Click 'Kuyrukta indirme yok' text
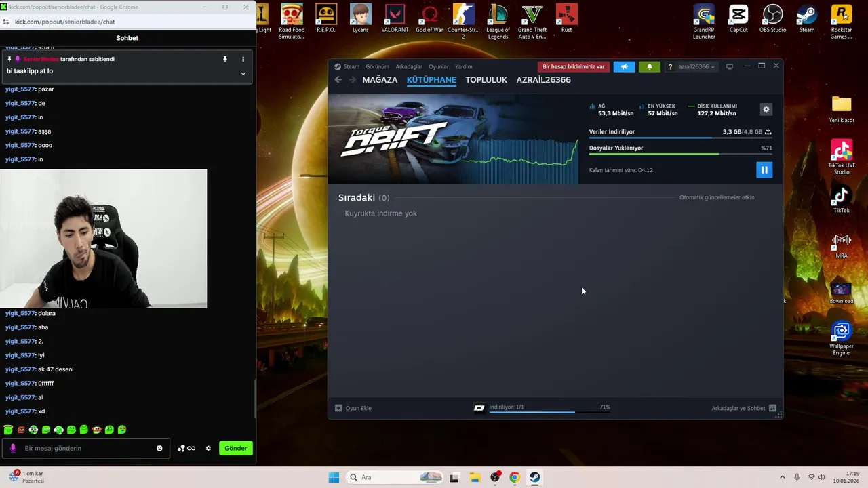This screenshot has height=488, width=868. 380,213
